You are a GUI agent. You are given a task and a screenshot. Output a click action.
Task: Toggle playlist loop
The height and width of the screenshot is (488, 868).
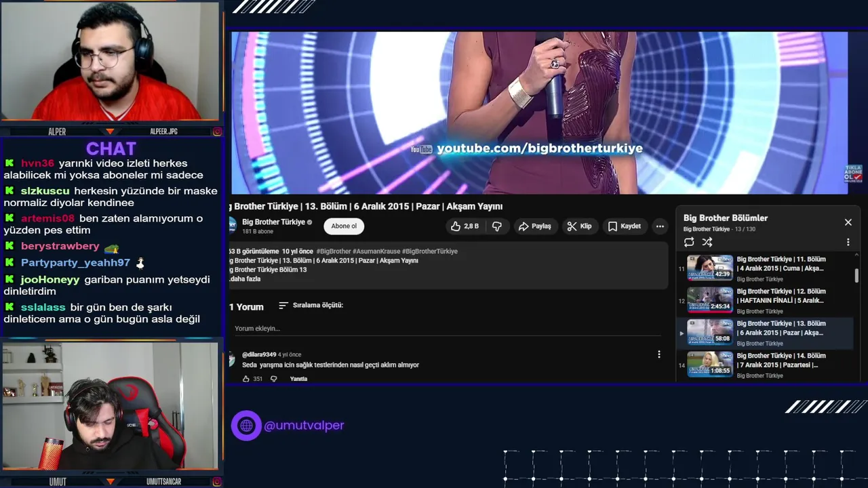pos(689,242)
